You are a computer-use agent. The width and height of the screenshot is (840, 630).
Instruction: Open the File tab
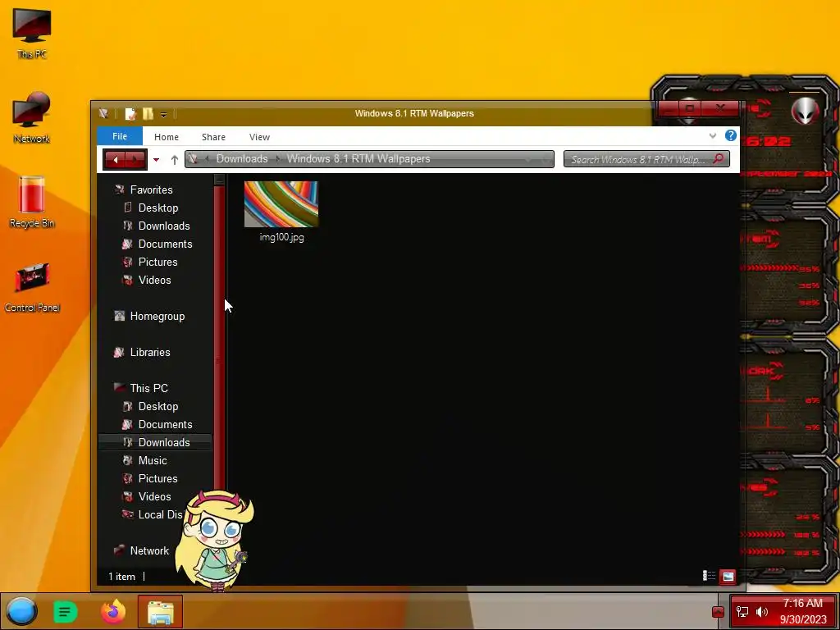120,136
